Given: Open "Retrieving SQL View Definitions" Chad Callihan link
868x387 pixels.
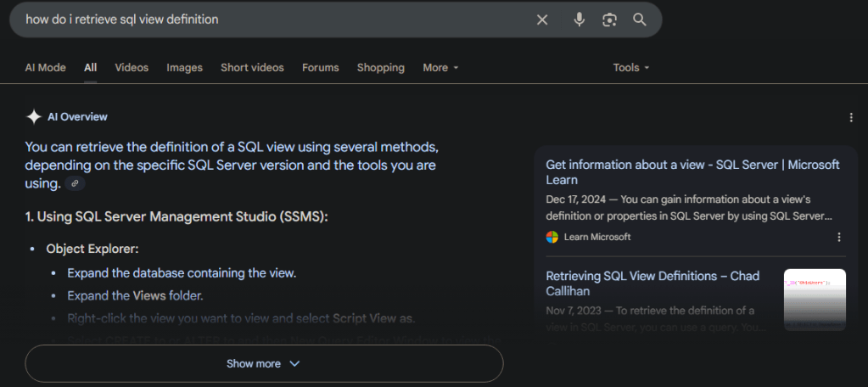Looking at the screenshot, I should tap(652, 283).
